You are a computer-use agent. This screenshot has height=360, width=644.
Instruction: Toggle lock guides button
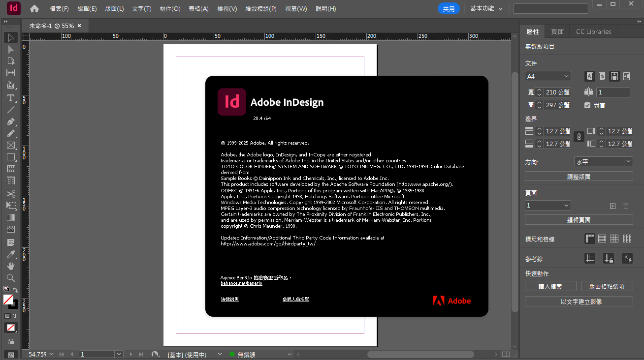(x=609, y=258)
